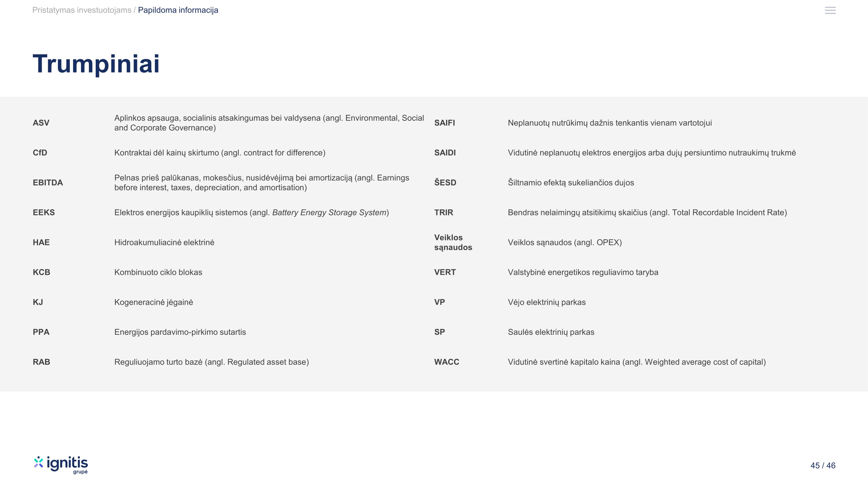Select the "Valstybinė energetikos reguliavimo taryba" definition
Screen dimensions: 868x488
(583, 272)
